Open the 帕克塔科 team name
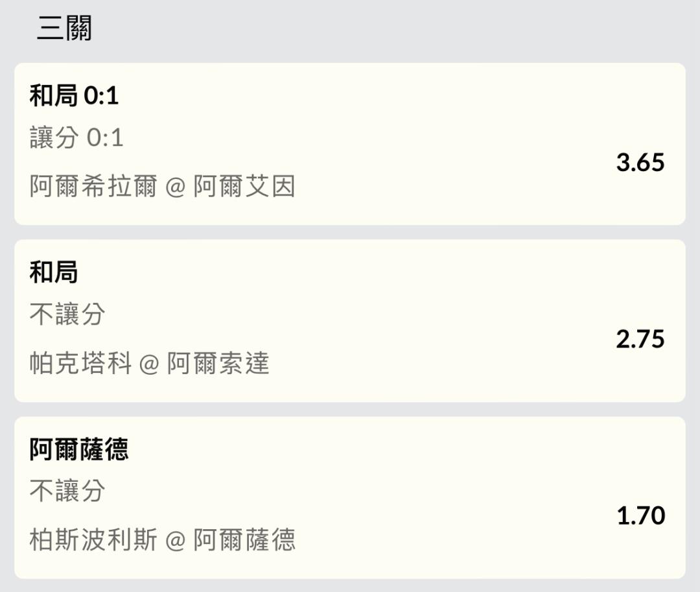 [x=80, y=364]
